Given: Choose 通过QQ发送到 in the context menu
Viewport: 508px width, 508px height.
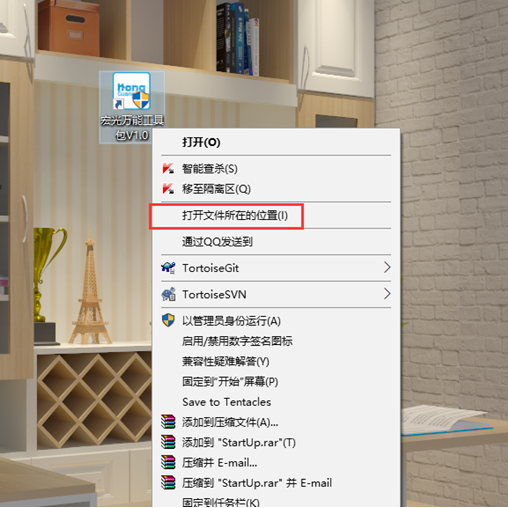Looking at the screenshot, I should tap(276, 242).
